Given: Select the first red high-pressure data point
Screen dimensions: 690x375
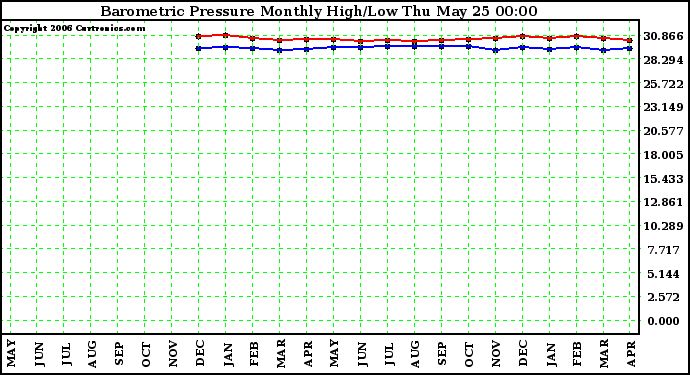Looking at the screenshot, I should pos(198,36).
